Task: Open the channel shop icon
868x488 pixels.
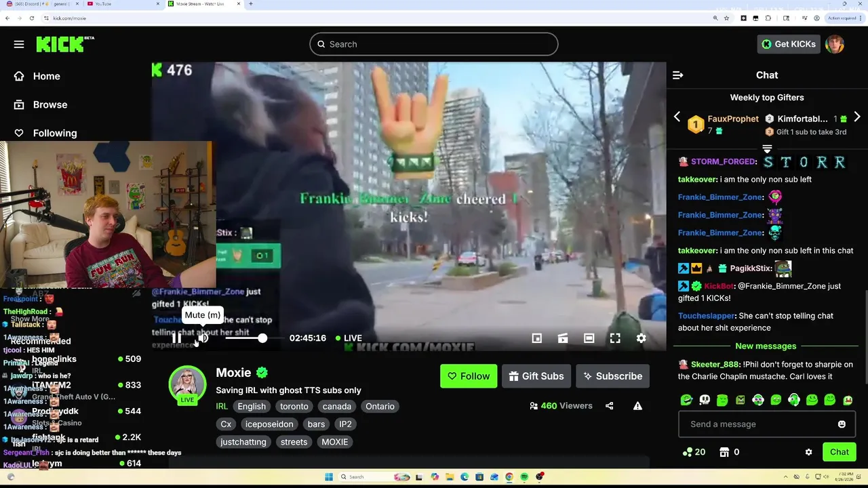Action: click(724, 452)
